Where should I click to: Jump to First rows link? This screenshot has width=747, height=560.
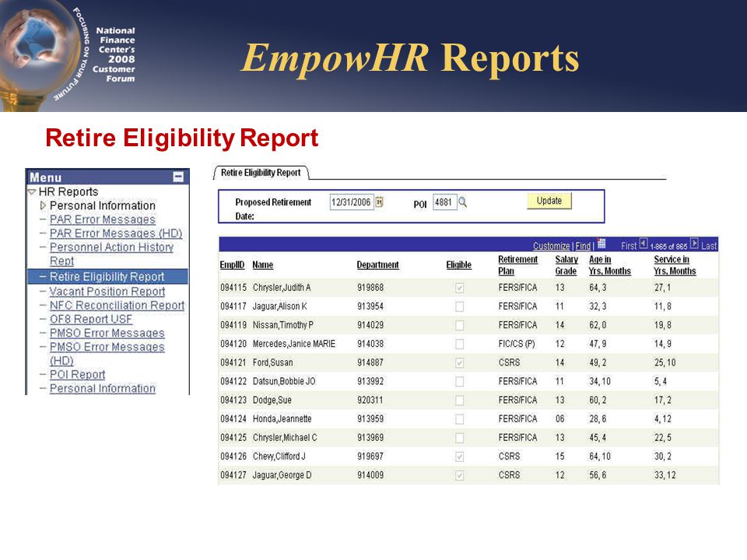pos(629,246)
